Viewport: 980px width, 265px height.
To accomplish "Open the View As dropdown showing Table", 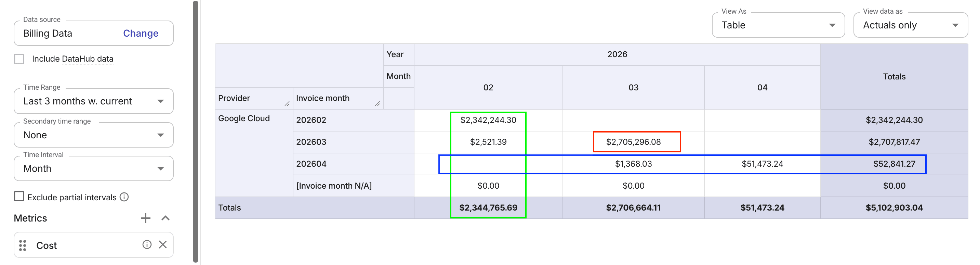I will pos(832,25).
